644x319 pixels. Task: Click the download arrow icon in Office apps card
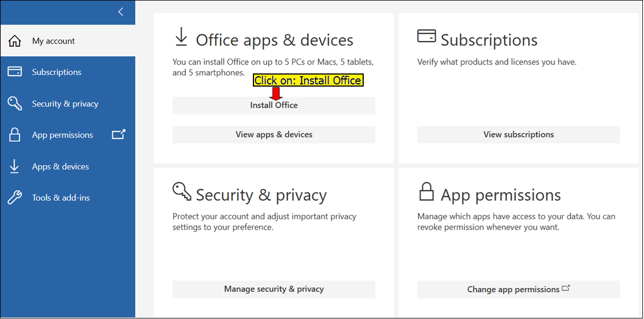[x=181, y=38]
